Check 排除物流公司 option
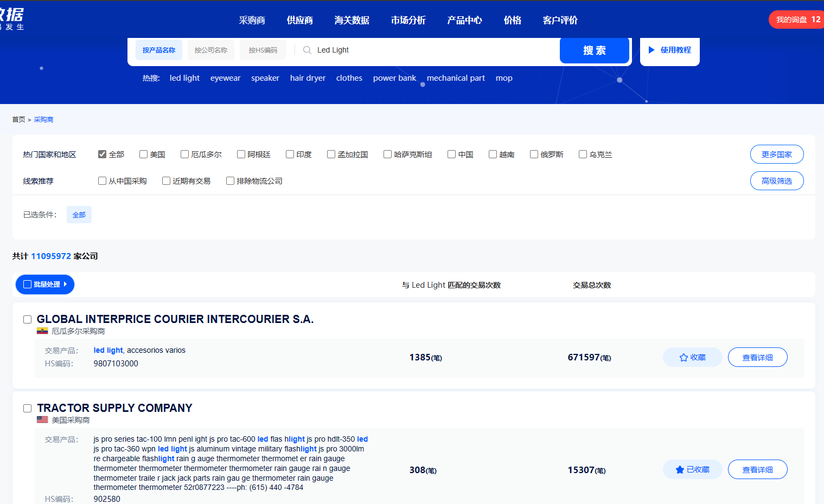The height and width of the screenshot is (504, 824). point(230,181)
